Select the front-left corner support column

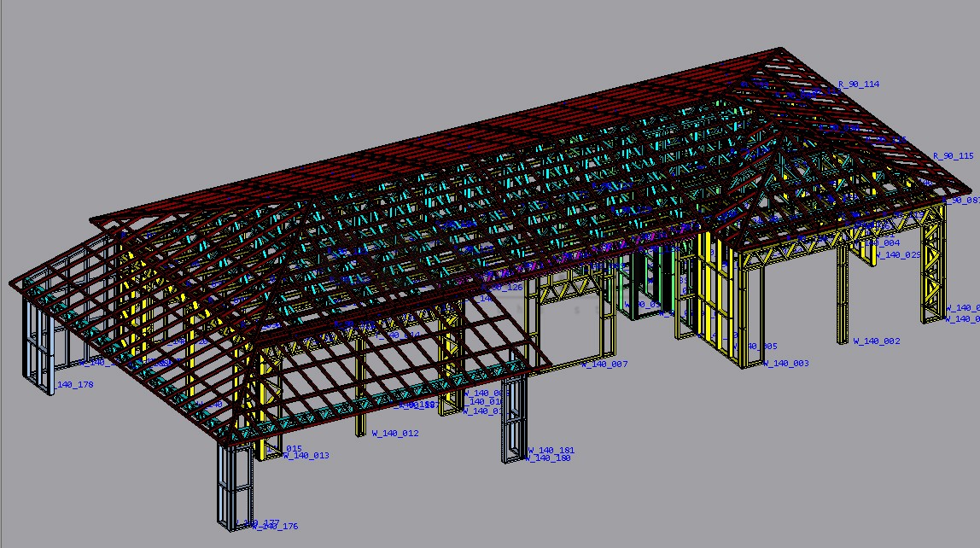pyautogui.click(x=234, y=487)
